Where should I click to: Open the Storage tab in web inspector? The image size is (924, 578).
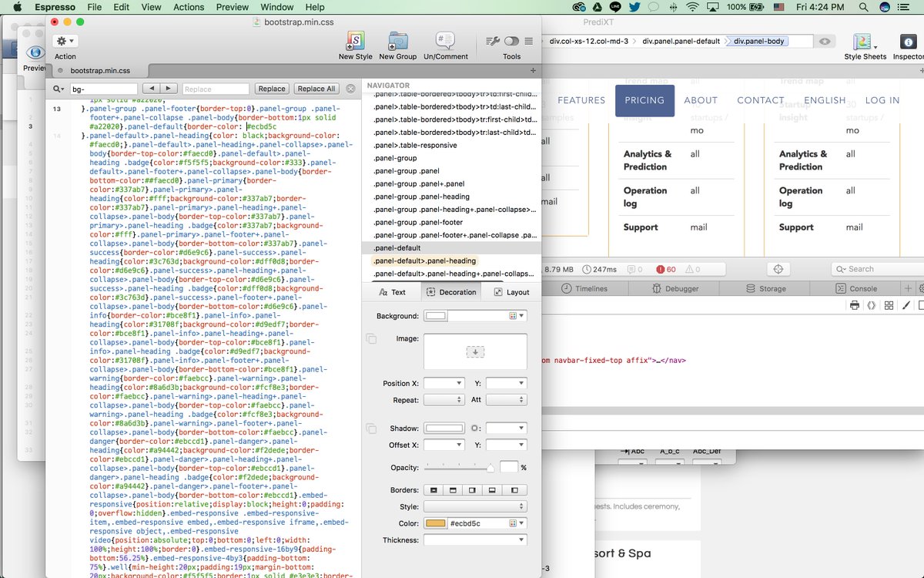tap(765, 288)
